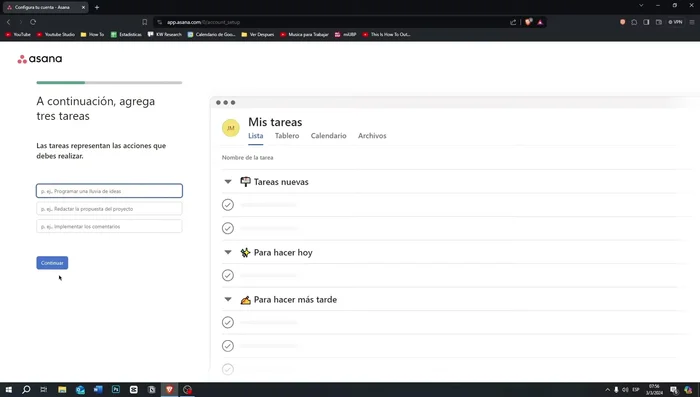Check first task circle under Tareas nuevas
The height and width of the screenshot is (397, 700).
click(228, 205)
